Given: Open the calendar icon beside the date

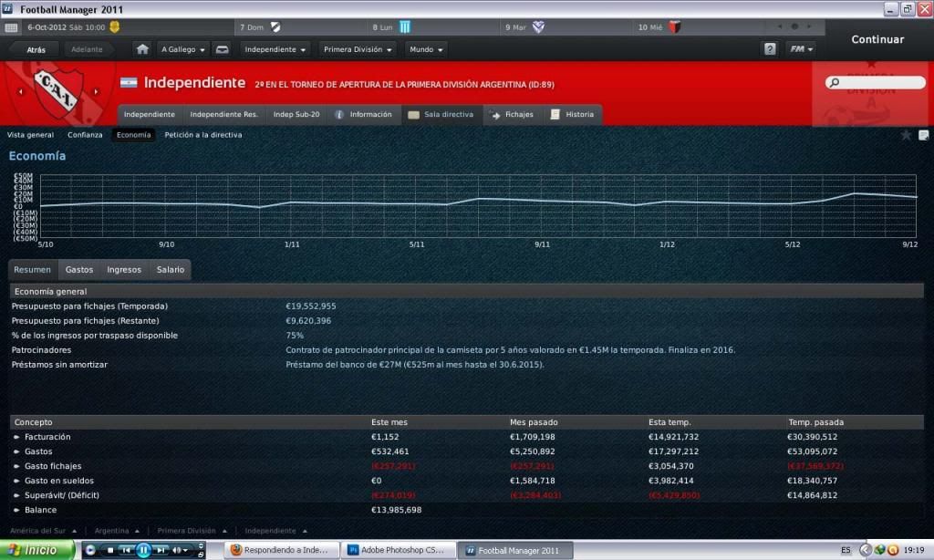Looking at the screenshot, I should coord(11,27).
